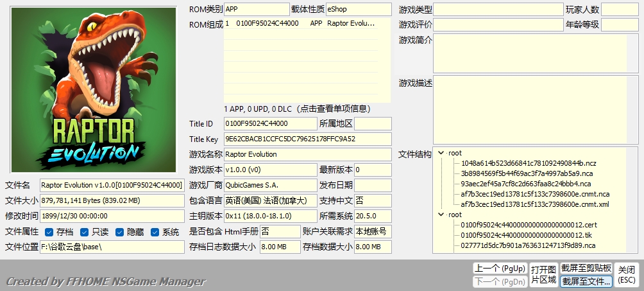
Task: Collapse the second root node above the .cert file
Action: pos(441,215)
